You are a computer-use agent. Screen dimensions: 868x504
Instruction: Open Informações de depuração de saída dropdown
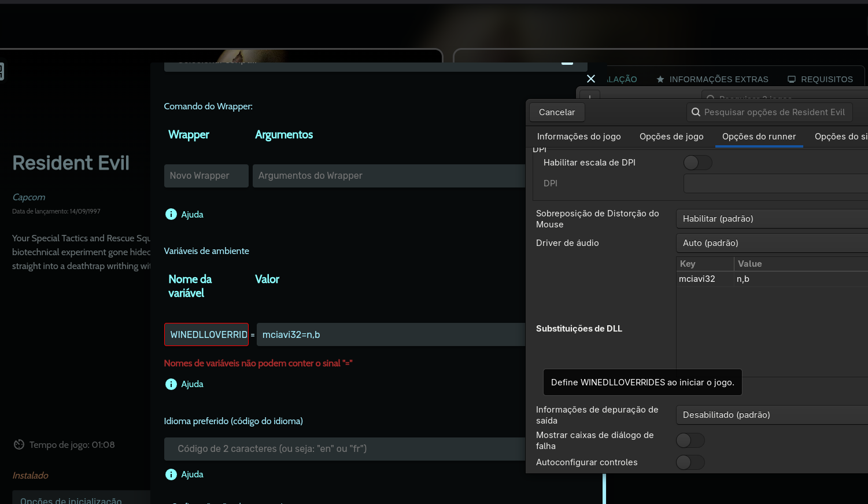coord(772,415)
